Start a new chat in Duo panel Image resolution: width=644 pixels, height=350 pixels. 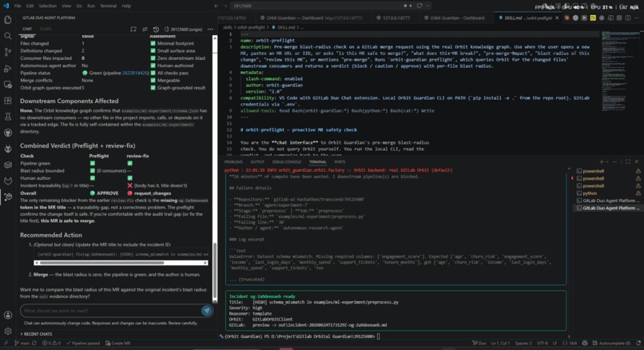click(x=133, y=29)
